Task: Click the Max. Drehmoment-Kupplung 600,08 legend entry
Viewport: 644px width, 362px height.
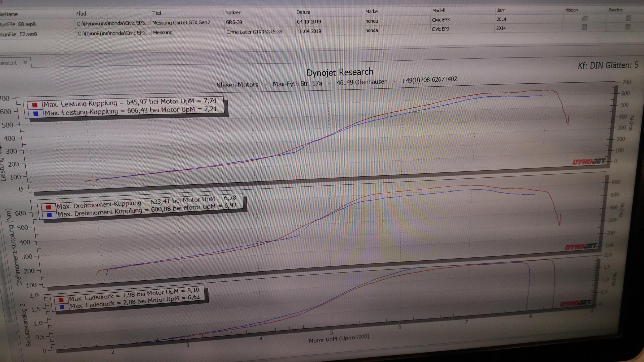Action: tap(147, 210)
